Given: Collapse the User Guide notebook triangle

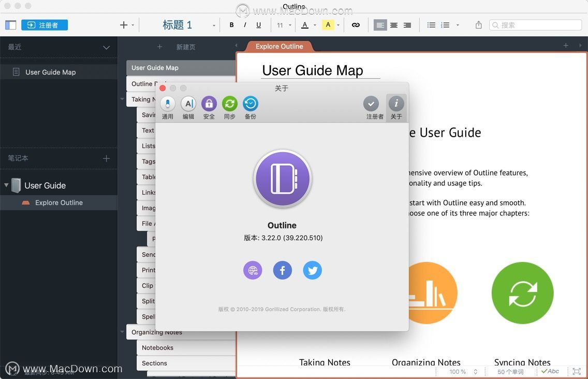Looking at the screenshot, I should click(6, 185).
